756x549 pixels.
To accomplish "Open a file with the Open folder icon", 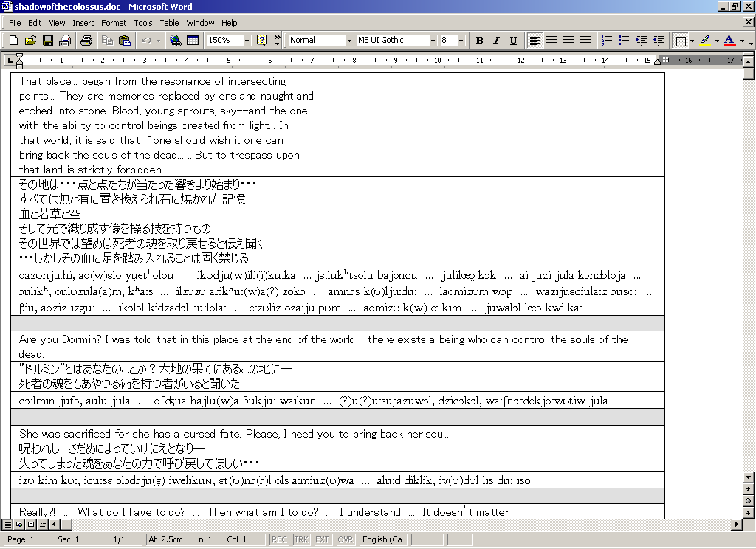I will [30, 41].
